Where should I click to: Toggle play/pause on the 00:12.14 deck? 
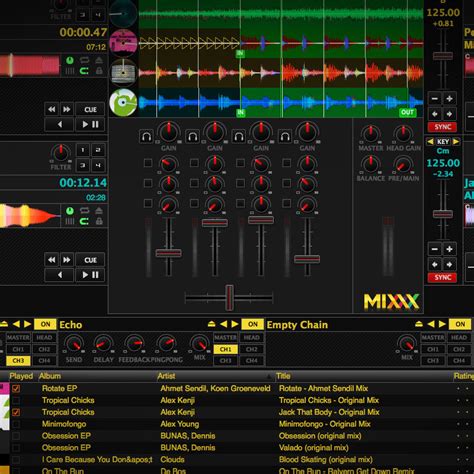(90, 275)
